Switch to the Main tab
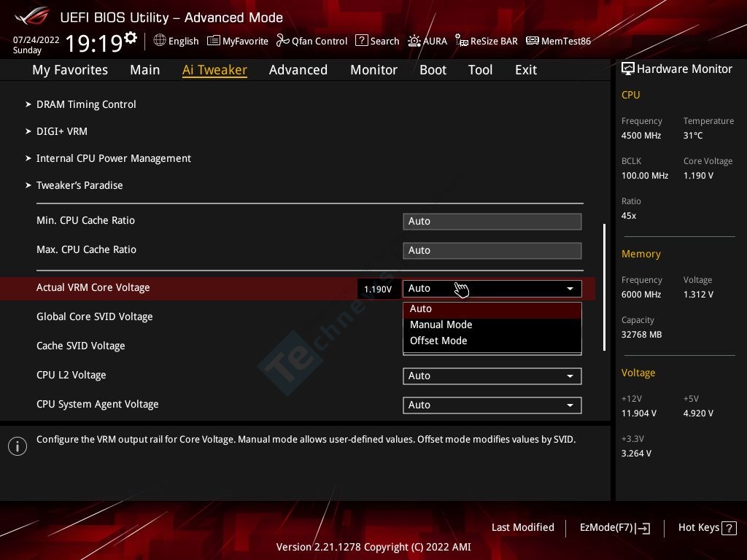Viewport: 747px width, 560px height. click(x=145, y=70)
